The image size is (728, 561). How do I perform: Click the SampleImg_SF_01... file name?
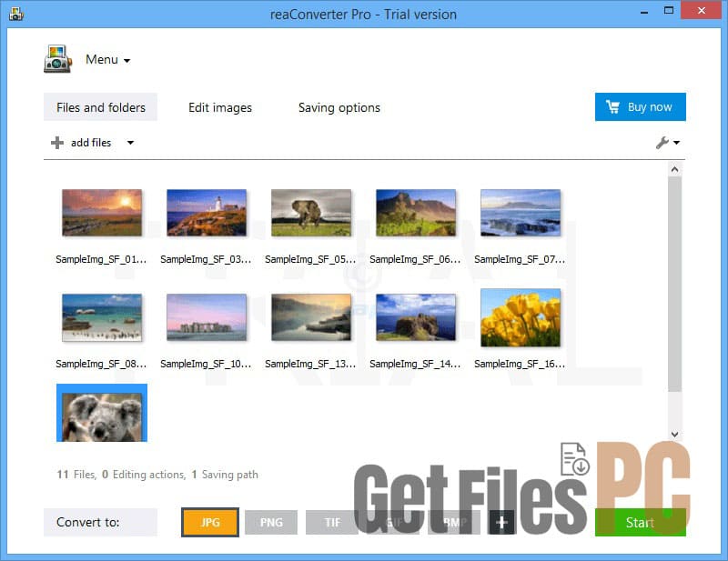pos(101,259)
